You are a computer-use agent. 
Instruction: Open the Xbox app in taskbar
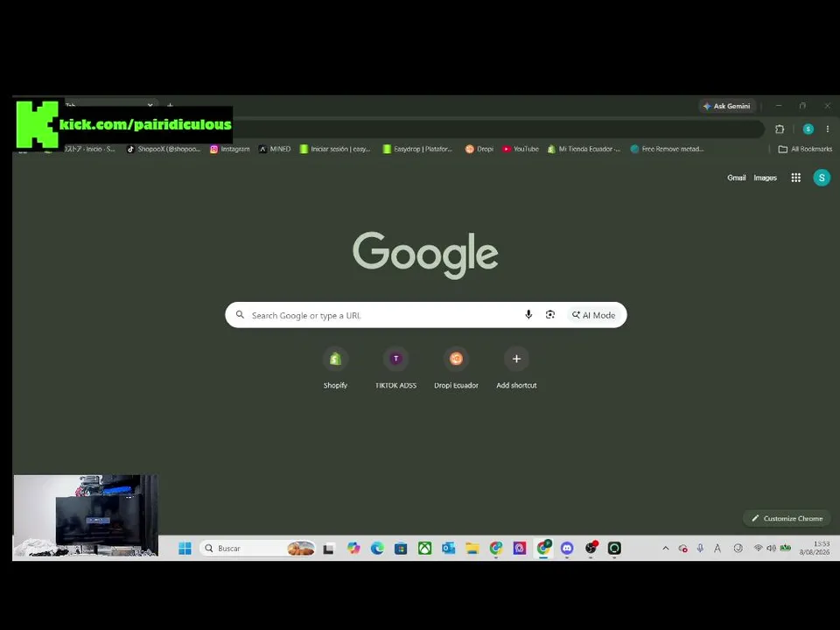click(425, 548)
